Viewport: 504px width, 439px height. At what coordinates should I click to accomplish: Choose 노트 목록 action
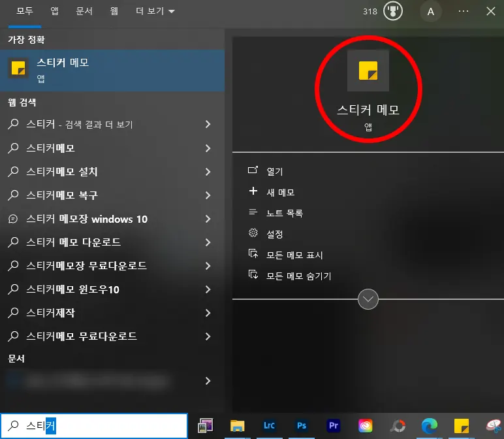pos(285,213)
